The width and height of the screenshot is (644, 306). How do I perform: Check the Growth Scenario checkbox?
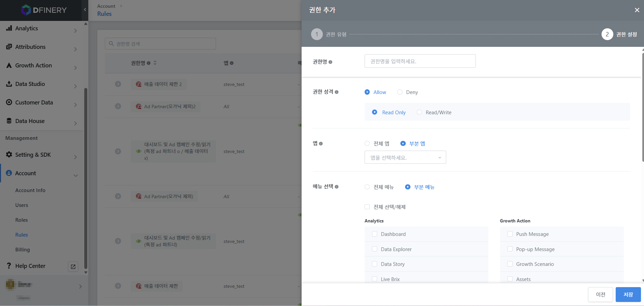pyautogui.click(x=510, y=264)
